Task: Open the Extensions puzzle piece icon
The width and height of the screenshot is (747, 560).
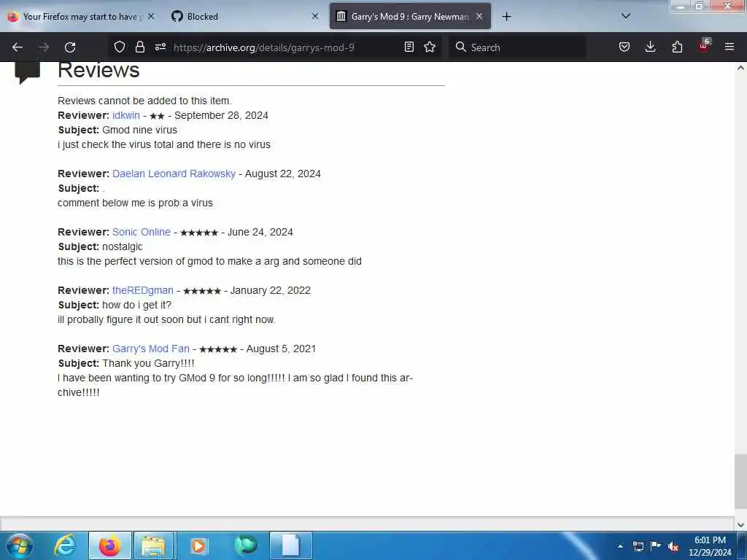Action: [677, 47]
